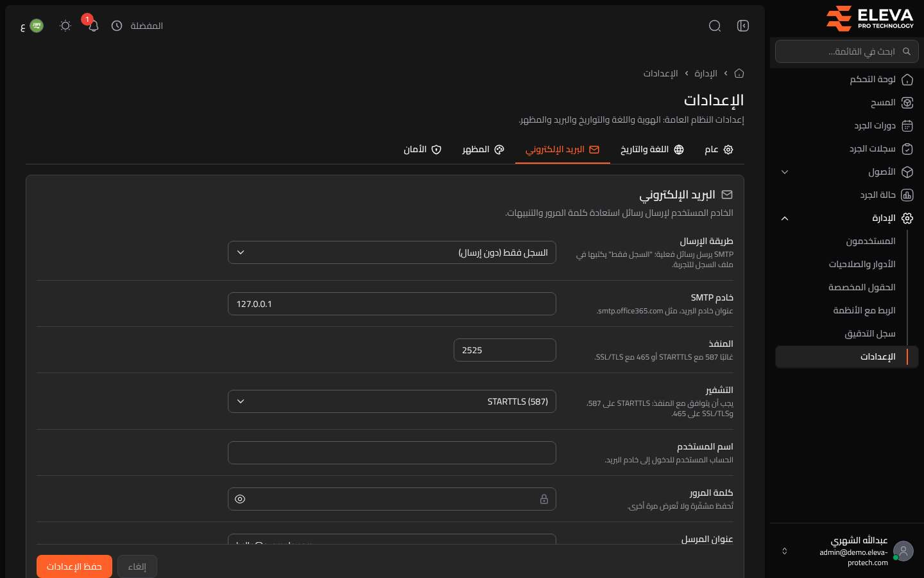
Task: Open لوحة التحكم dashboard in sidebar
Action: coord(844,80)
